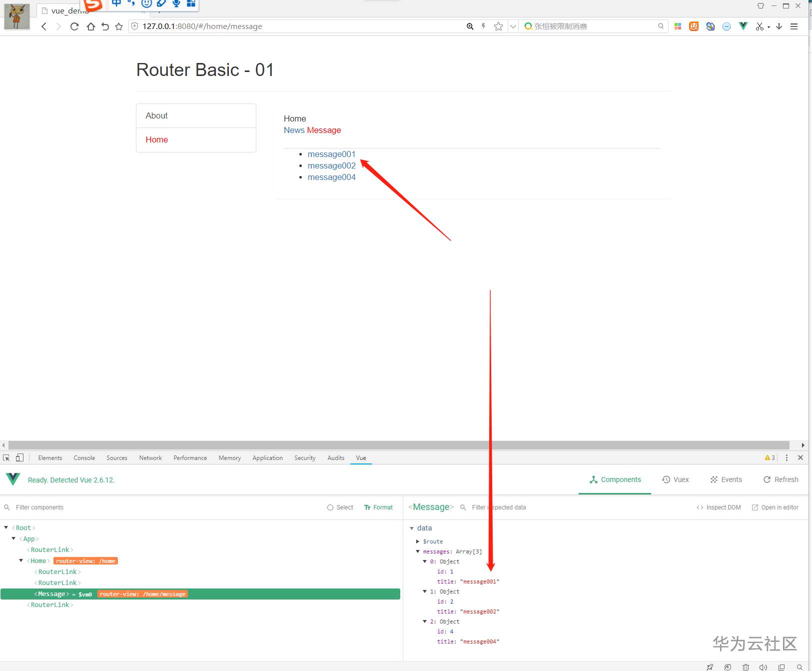The width and height of the screenshot is (812, 671).
Task: Click the zoom magnifier in the address bar
Action: point(470,26)
